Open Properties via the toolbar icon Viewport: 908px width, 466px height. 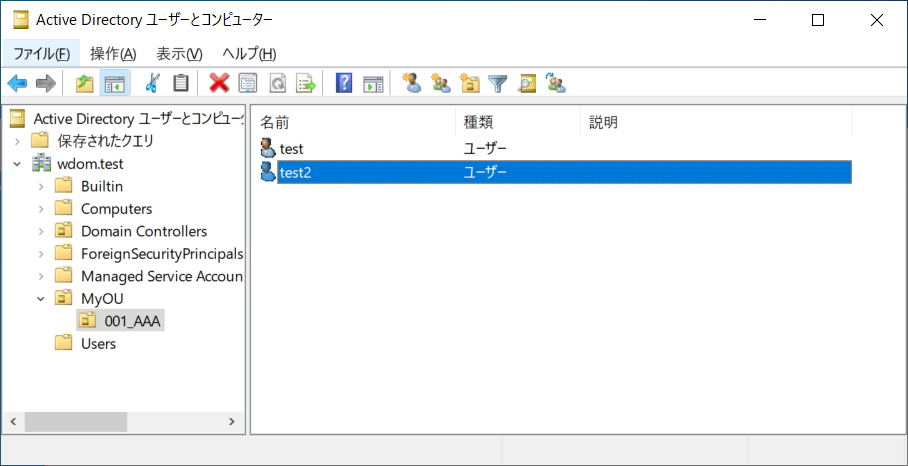[x=248, y=83]
